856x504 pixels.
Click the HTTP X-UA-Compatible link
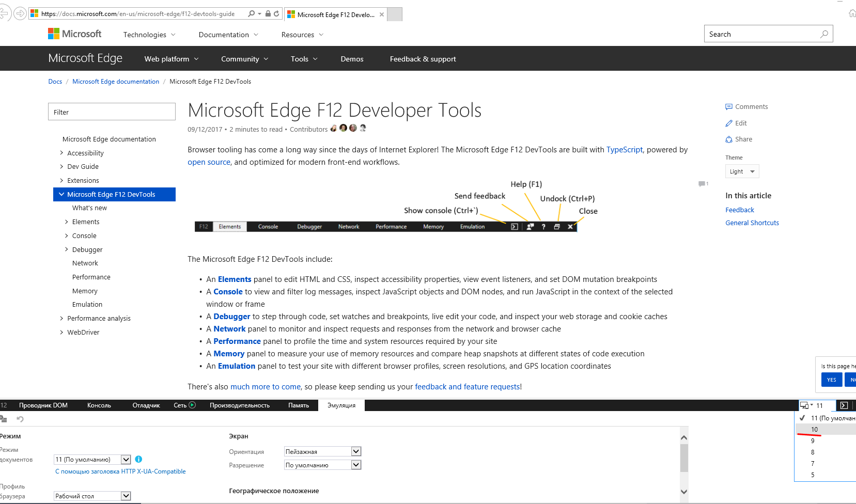pos(120,471)
